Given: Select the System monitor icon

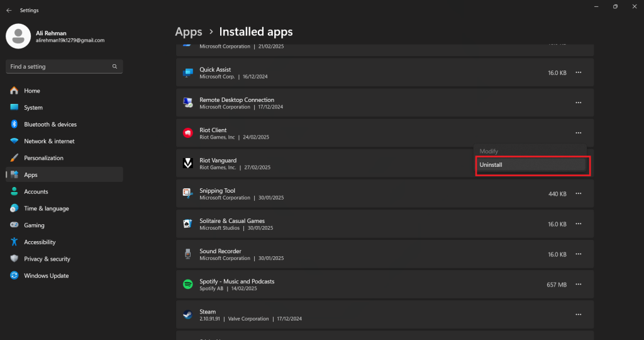Looking at the screenshot, I should [14, 107].
